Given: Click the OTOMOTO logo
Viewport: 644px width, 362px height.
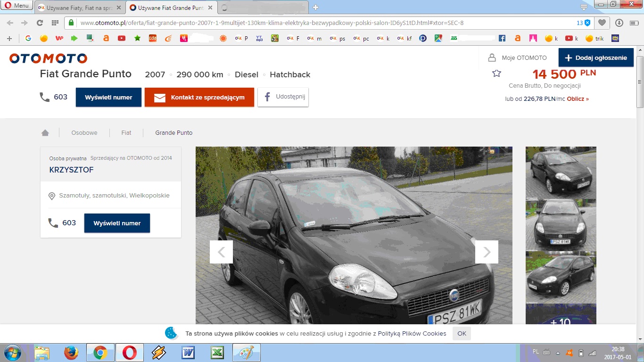Looking at the screenshot, I should click(48, 58).
